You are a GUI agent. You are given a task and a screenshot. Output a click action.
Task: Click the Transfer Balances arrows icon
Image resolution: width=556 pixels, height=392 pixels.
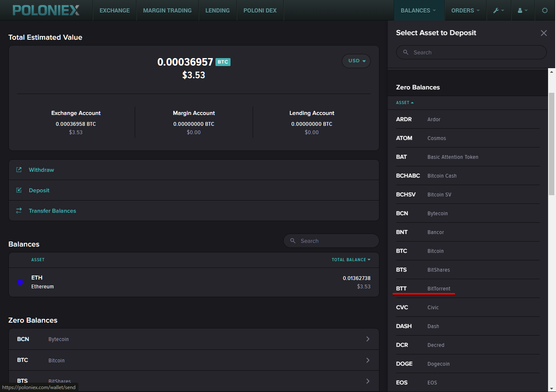point(19,211)
